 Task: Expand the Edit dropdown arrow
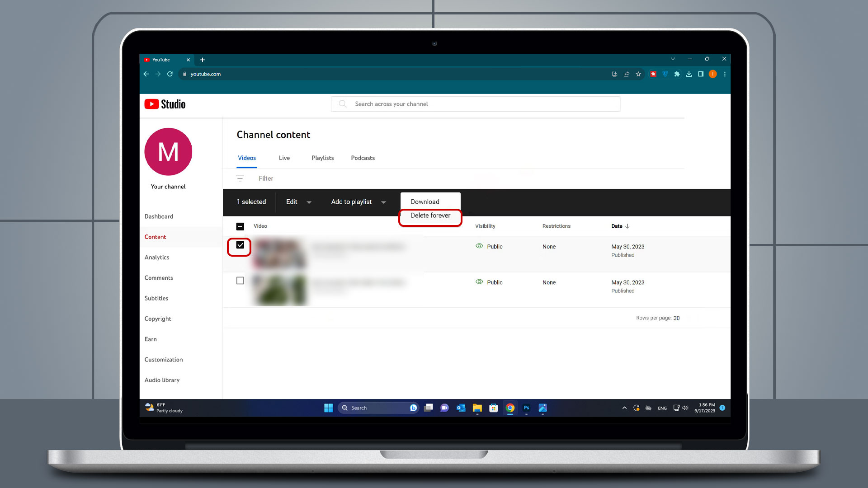pos(308,202)
